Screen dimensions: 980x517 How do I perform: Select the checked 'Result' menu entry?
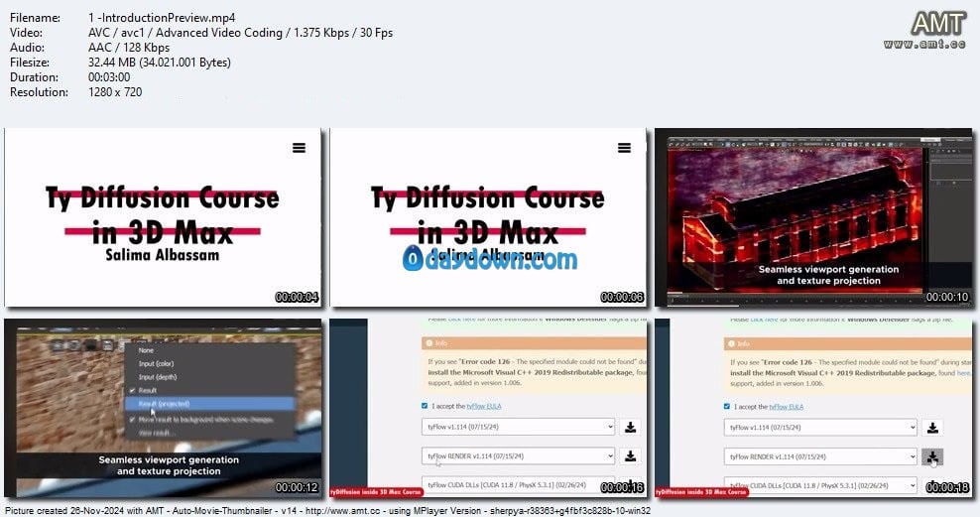pyautogui.click(x=148, y=390)
